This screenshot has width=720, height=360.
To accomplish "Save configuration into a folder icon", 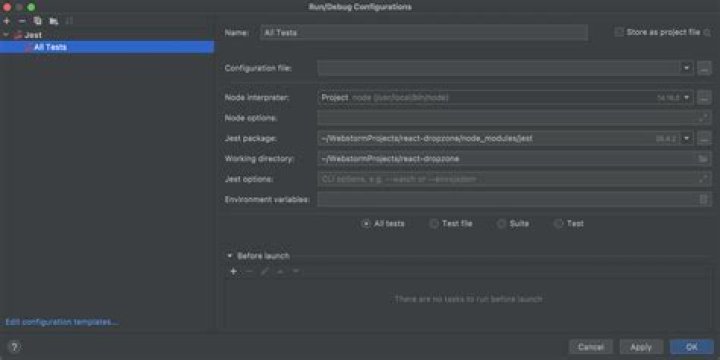I will click(54, 21).
